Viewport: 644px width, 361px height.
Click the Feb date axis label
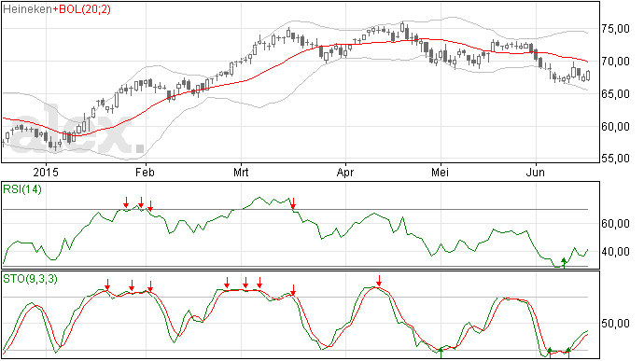(x=145, y=172)
